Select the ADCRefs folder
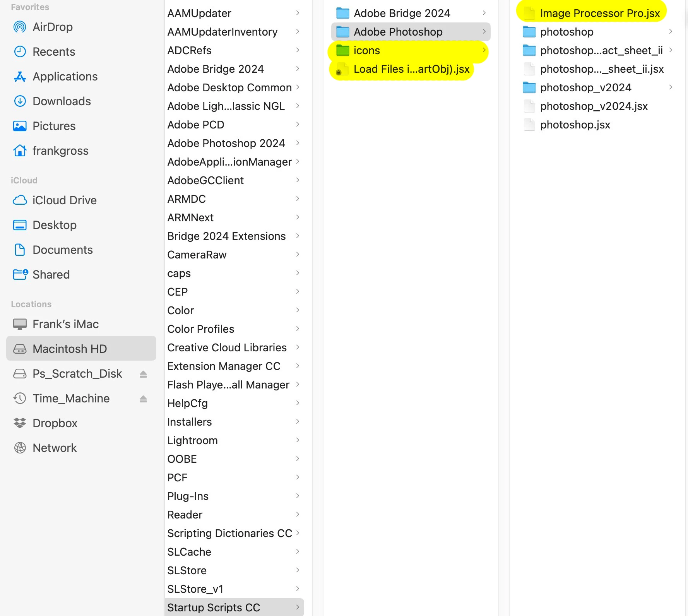The width and height of the screenshot is (688, 616). click(x=234, y=50)
